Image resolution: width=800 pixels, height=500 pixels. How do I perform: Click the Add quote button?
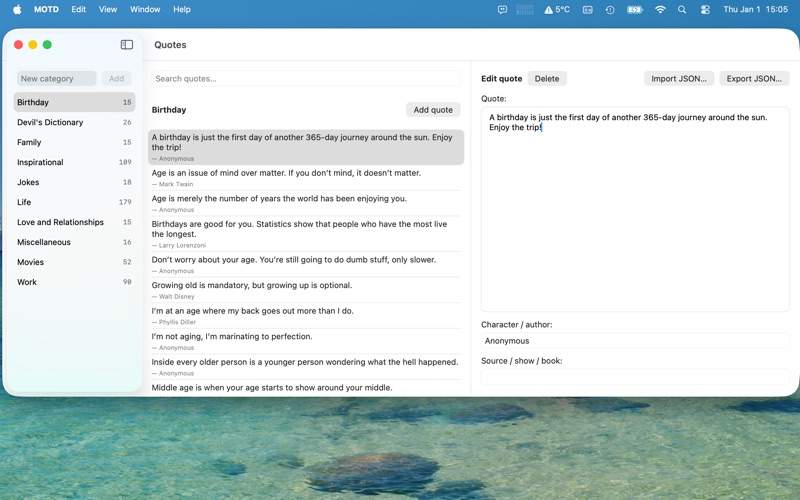(433, 110)
